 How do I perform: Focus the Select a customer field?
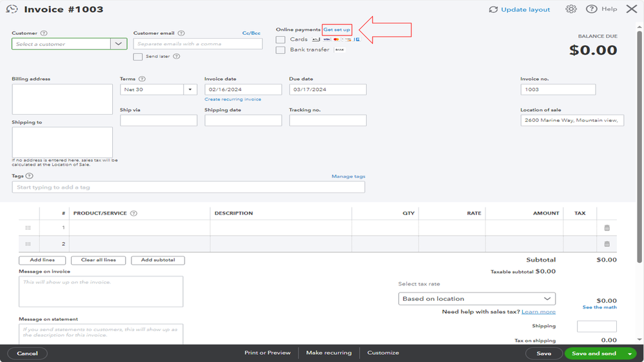[61, 44]
